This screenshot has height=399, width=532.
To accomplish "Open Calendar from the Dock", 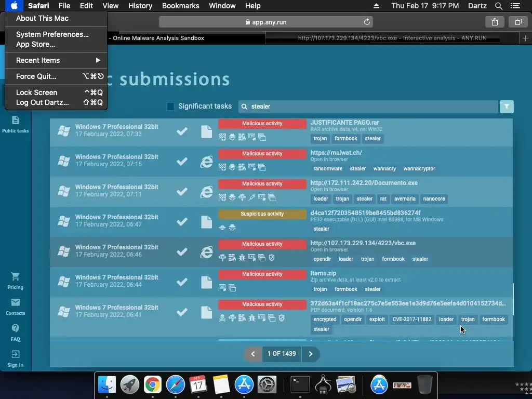I will (198, 384).
